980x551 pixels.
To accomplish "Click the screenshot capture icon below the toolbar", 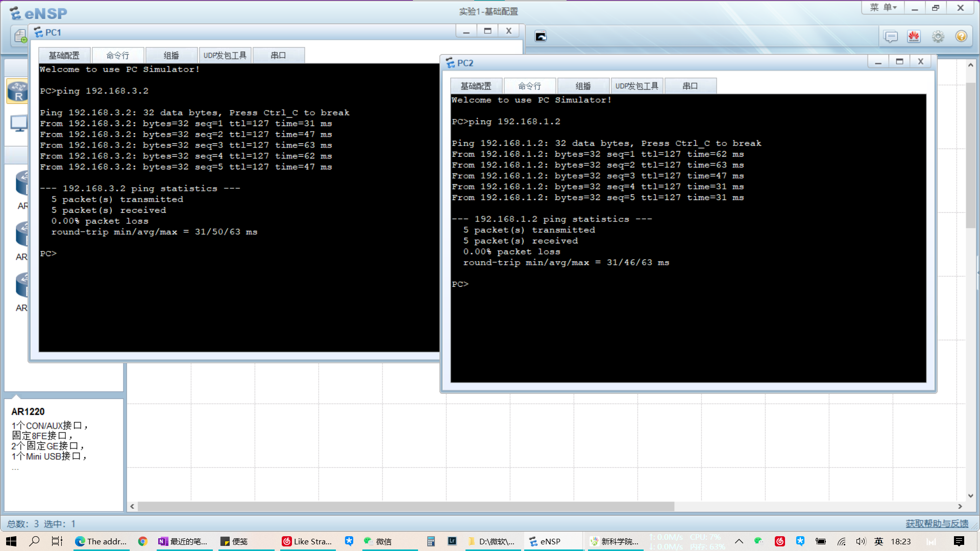I will tap(541, 36).
